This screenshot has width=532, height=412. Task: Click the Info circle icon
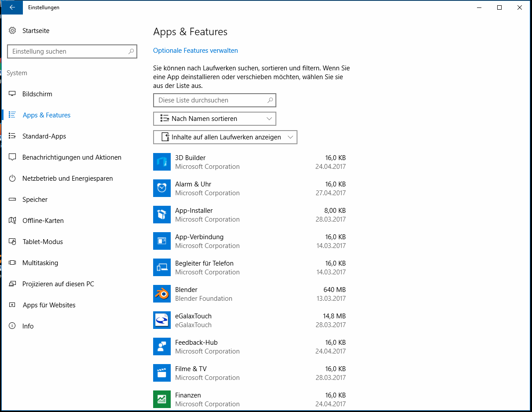coord(13,326)
